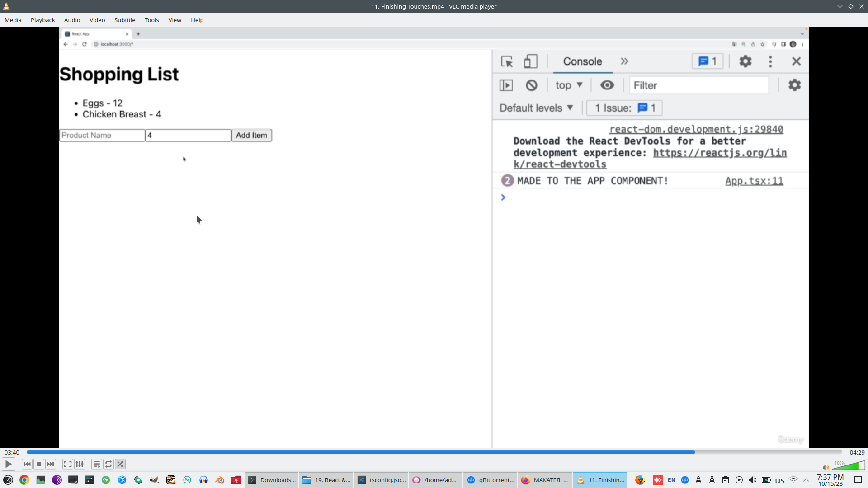Switch to qBittorrent taskbar window
Image resolution: width=868 pixels, height=488 pixels.
coord(491,480)
